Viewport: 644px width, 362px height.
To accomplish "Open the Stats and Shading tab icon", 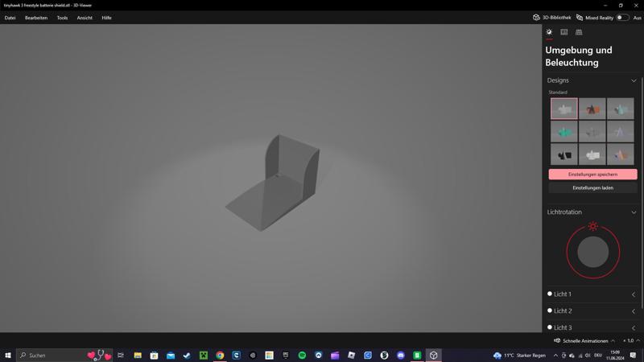I will point(564,32).
